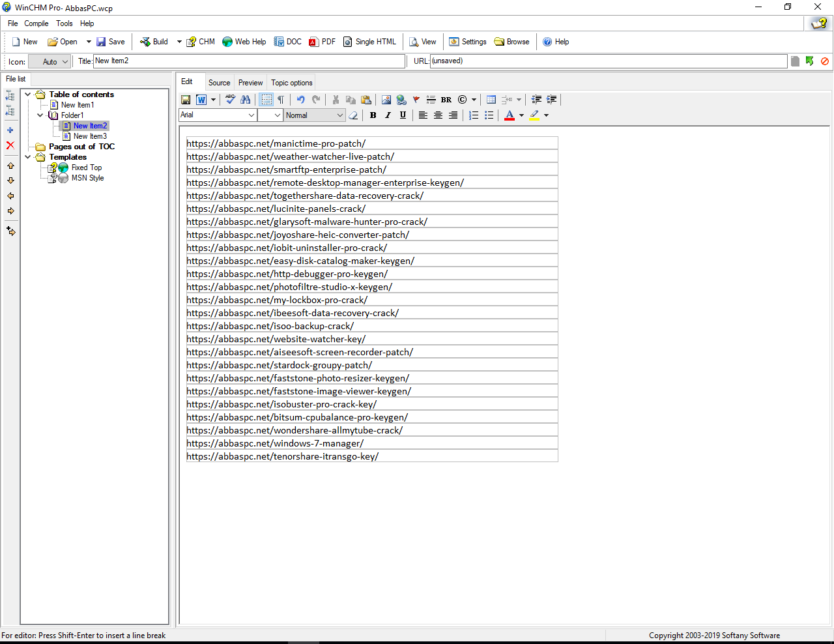Apply numbered list formatting
834x644 pixels.
click(474, 115)
